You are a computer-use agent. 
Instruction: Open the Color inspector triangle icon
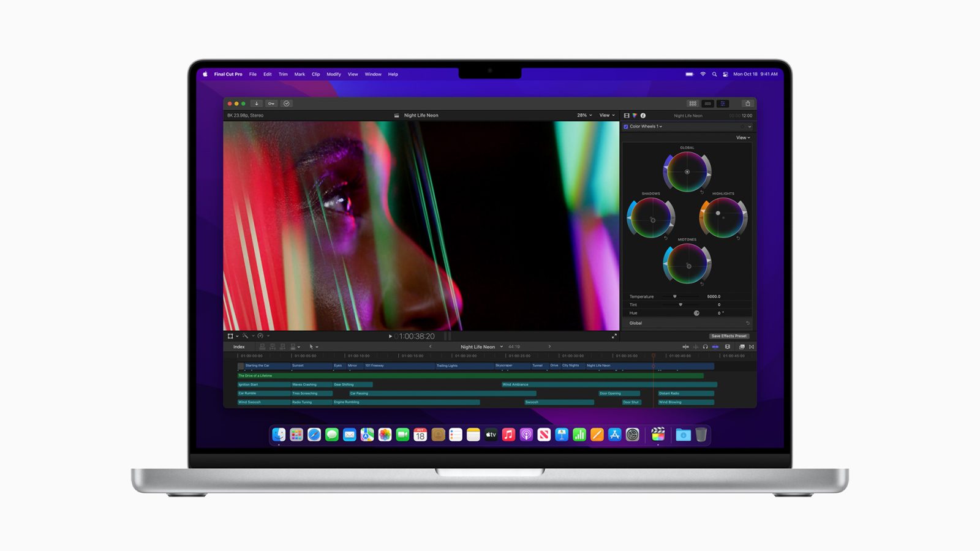635,115
